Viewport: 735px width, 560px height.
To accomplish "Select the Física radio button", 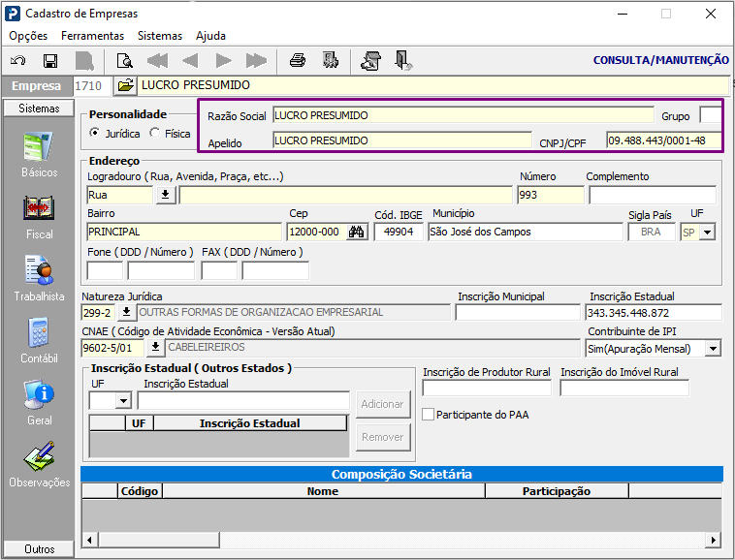I will [x=155, y=133].
